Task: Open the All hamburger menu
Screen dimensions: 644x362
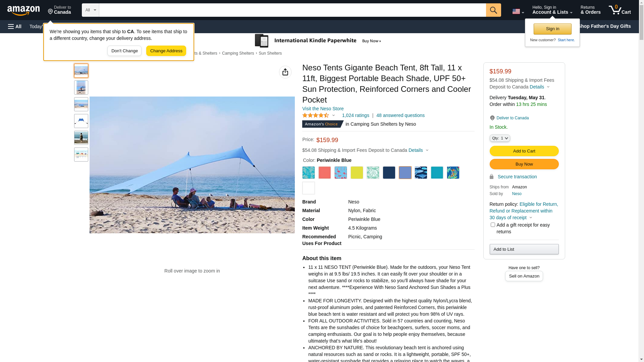Action: pyautogui.click(x=15, y=26)
